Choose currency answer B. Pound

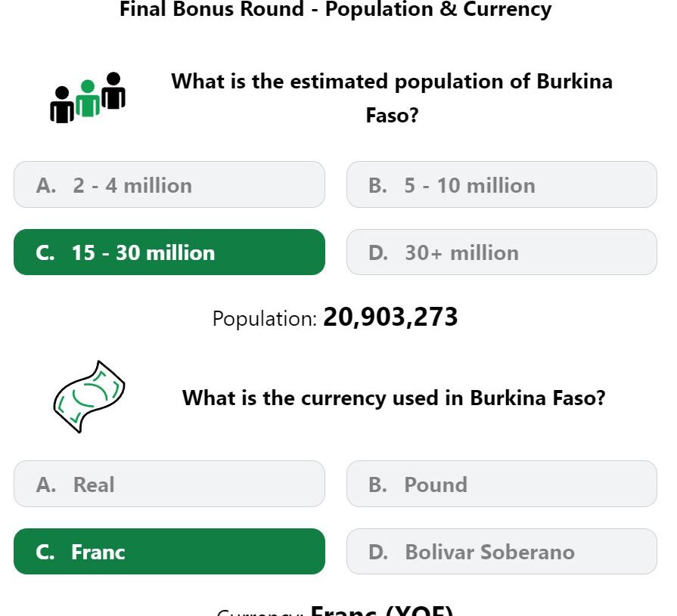click(x=502, y=484)
